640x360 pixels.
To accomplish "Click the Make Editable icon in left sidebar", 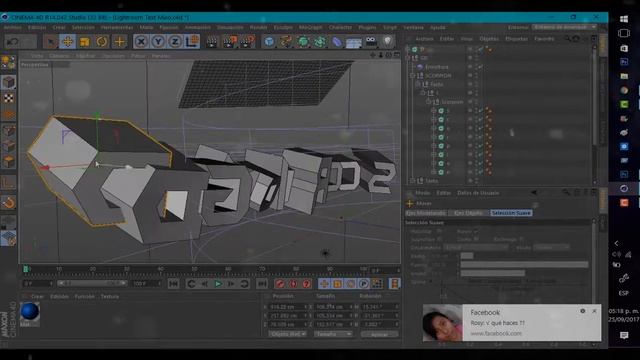I will [x=8, y=62].
